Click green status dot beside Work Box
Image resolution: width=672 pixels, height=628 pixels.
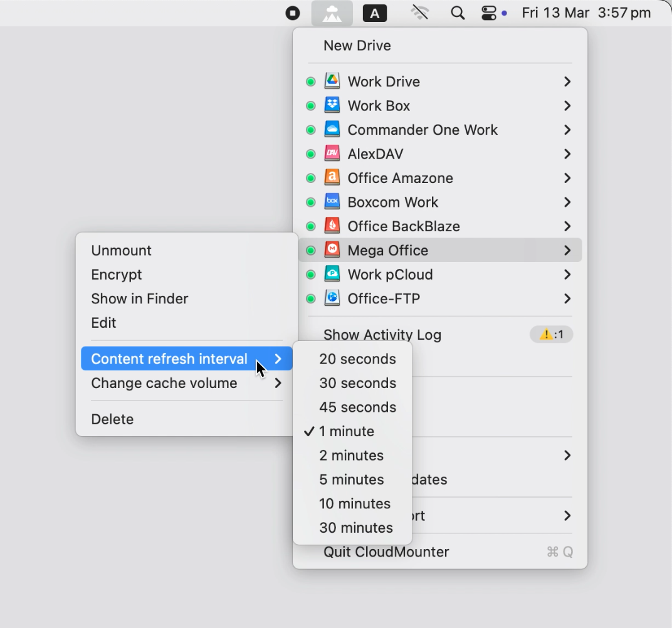point(311,106)
